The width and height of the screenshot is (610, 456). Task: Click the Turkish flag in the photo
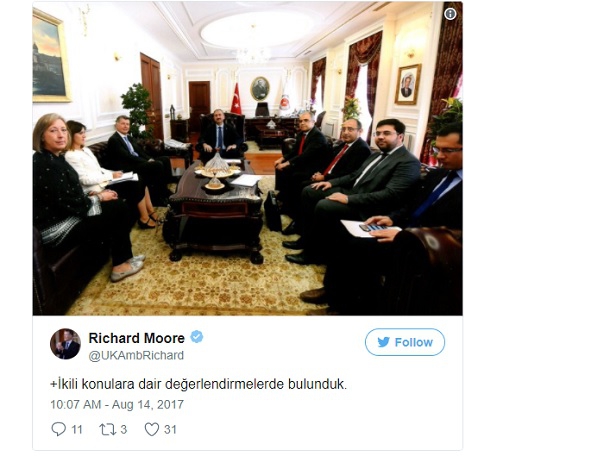(236, 99)
